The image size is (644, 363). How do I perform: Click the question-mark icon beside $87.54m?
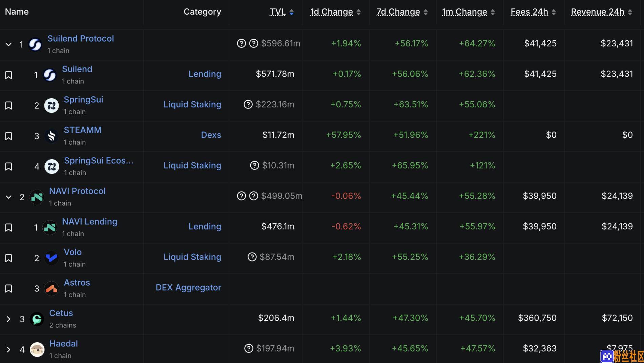tap(252, 257)
